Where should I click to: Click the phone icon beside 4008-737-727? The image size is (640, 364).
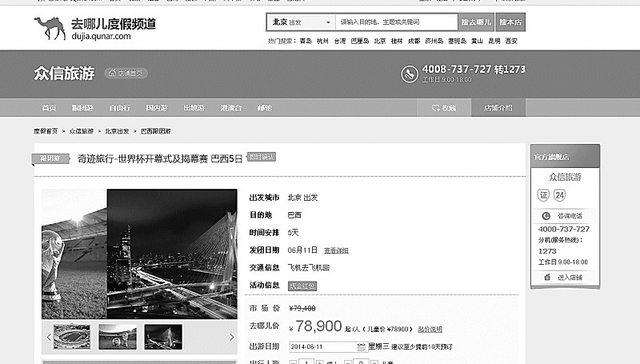pos(410,74)
